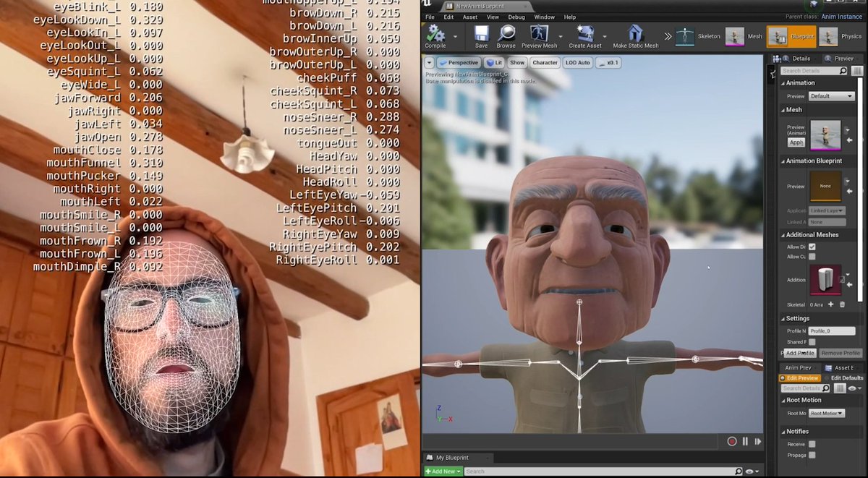This screenshot has height=478, width=868.
Task: Click the preview mesh thumbnail
Action: [x=825, y=135]
